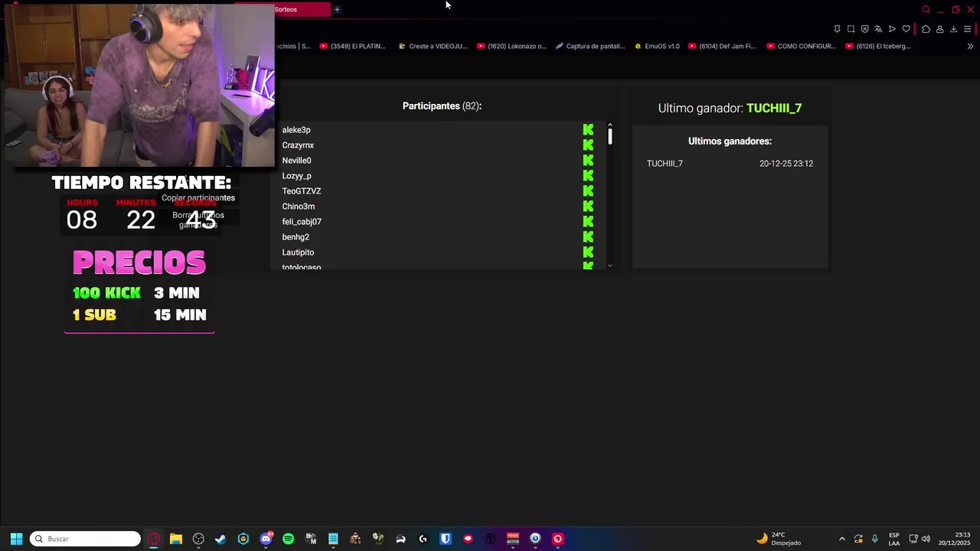
Task: Click the Participantes (82) heading
Action: click(442, 106)
